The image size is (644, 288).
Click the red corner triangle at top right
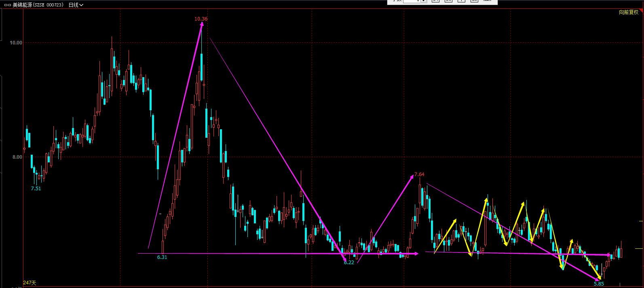click(x=642, y=11)
